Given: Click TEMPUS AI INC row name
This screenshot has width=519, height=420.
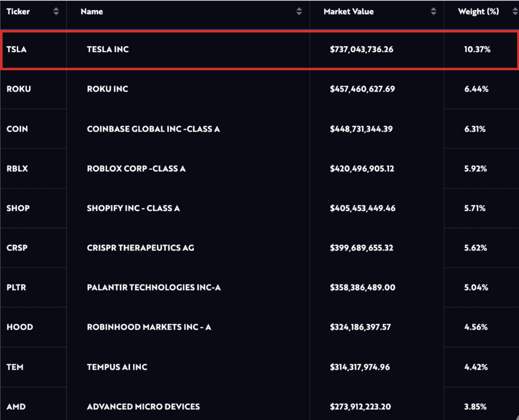Looking at the screenshot, I should (x=117, y=367).
